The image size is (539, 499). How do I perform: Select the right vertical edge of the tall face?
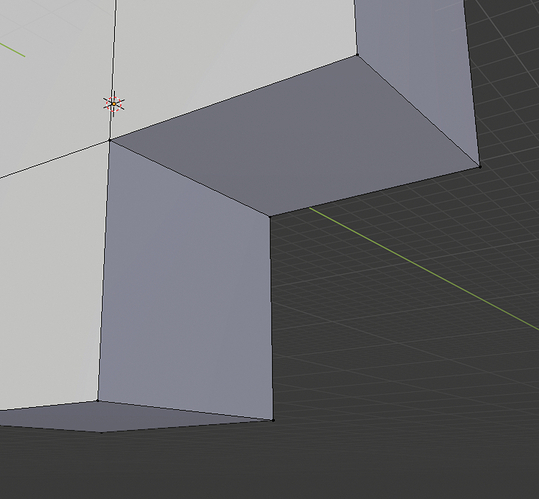pos(272,318)
